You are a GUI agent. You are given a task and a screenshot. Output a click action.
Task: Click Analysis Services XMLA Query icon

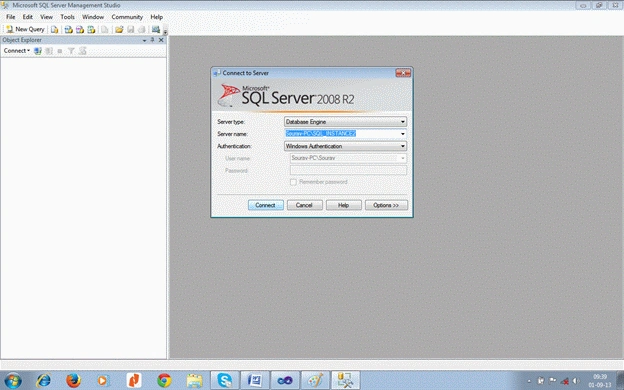tap(91, 29)
